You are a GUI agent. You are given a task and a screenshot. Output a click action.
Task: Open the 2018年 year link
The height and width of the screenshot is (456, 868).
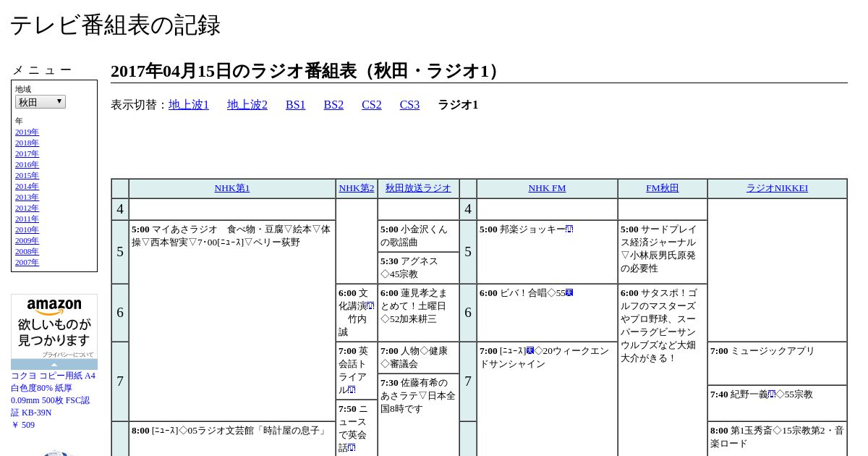[x=27, y=143]
